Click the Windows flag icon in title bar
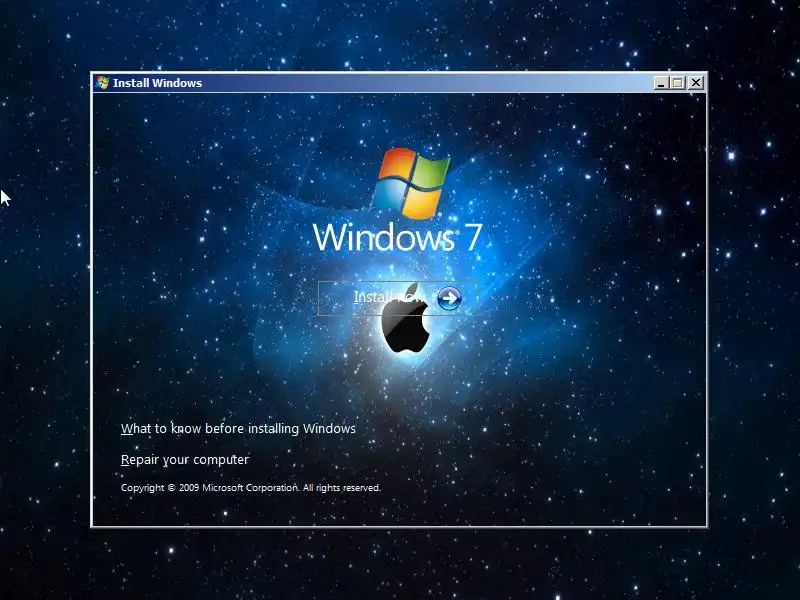Image resolution: width=800 pixels, height=600 pixels. (x=102, y=83)
